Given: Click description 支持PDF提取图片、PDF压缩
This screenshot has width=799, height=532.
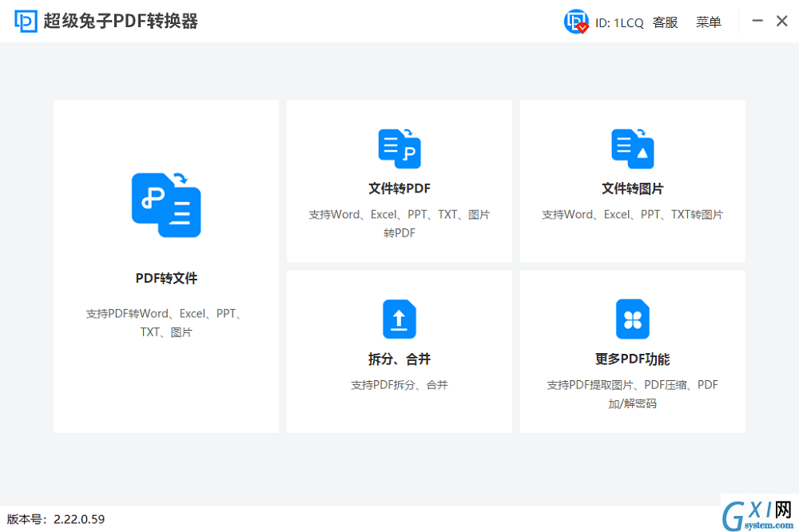Looking at the screenshot, I should pos(632,394).
